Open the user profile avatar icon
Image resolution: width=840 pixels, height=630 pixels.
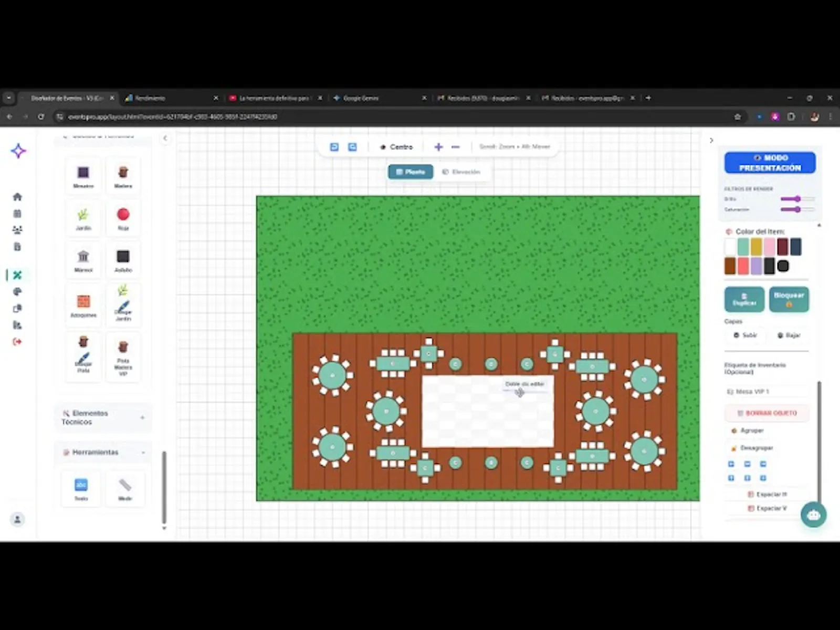17,519
